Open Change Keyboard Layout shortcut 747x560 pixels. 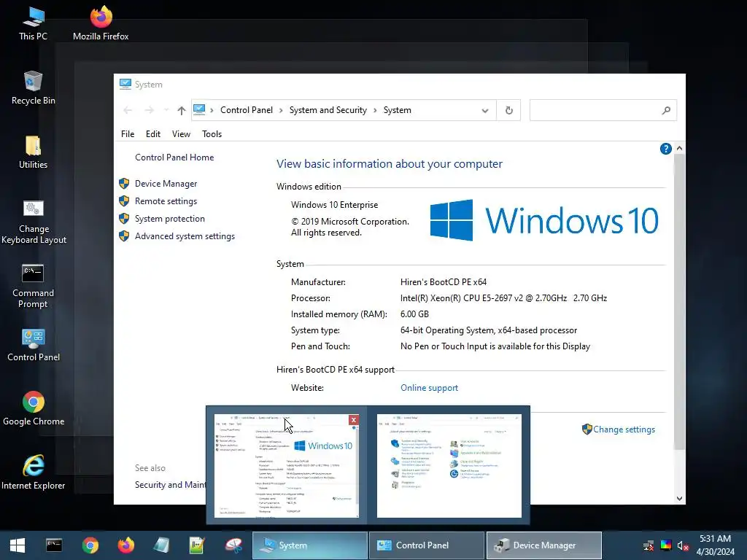(x=34, y=222)
